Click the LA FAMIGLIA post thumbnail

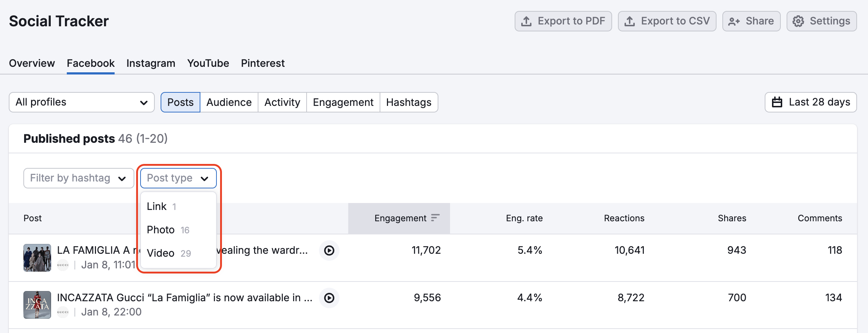click(37, 258)
